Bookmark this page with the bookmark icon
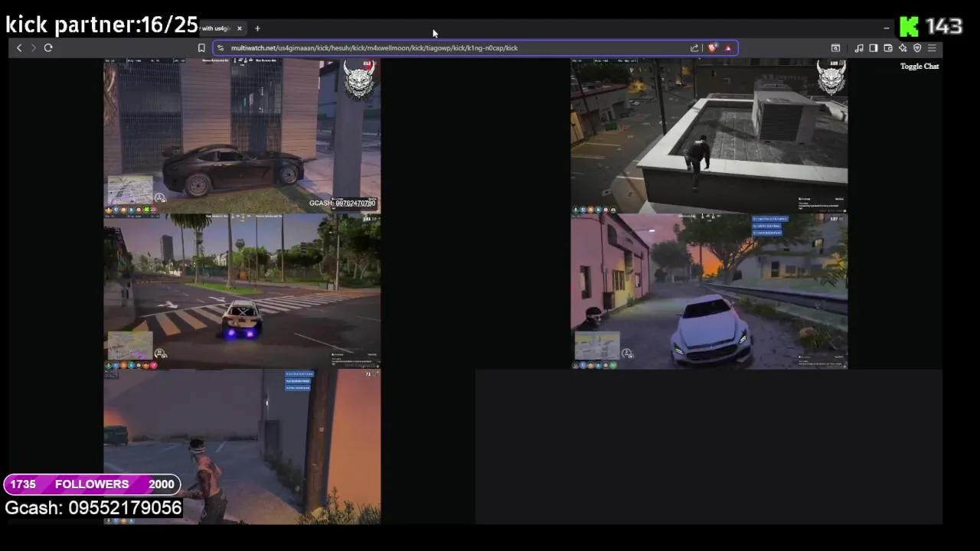This screenshot has width=980, height=551. point(201,47)
